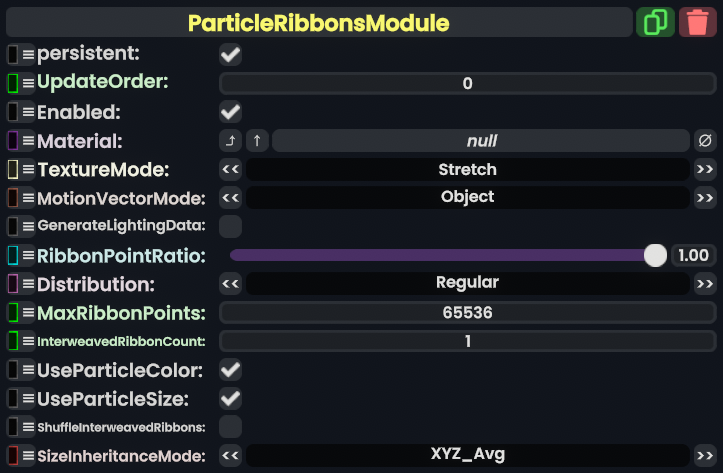Image resolution: width=723 pixels, height=473 pixels.
Task: Toggle the persistent checkbox
Action: [x=231, y=54]
